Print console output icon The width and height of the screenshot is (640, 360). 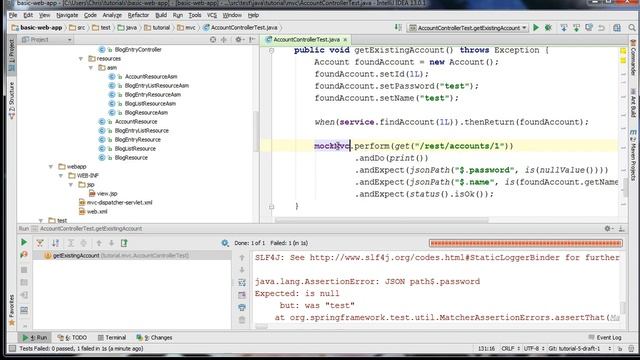[242, 307]
